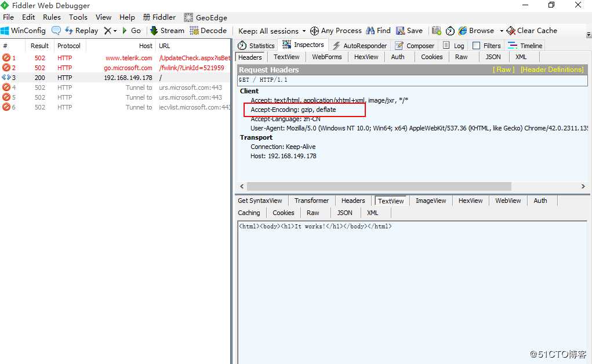Click the horizontal scrollbar left arrow
The width and height of the screenshot is (592, 364).
(x=242, y=186)
